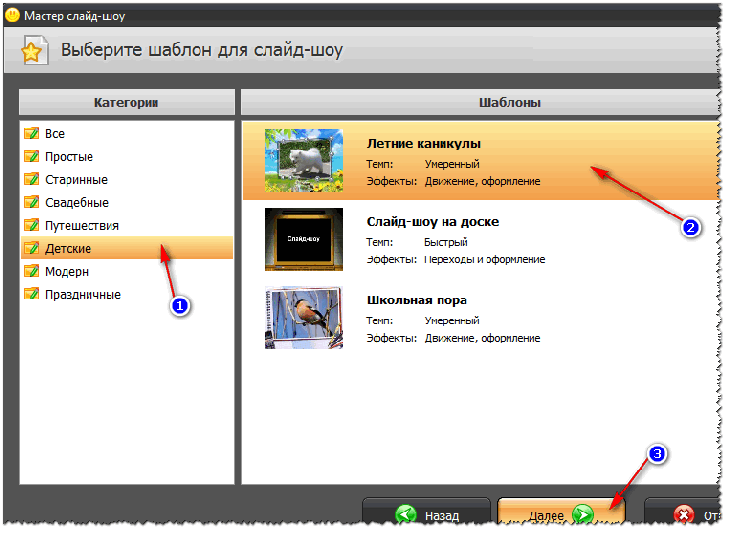Click the Слайд-шоу на доске title
The width and height of the screenshot is (730, 533).
433,222
